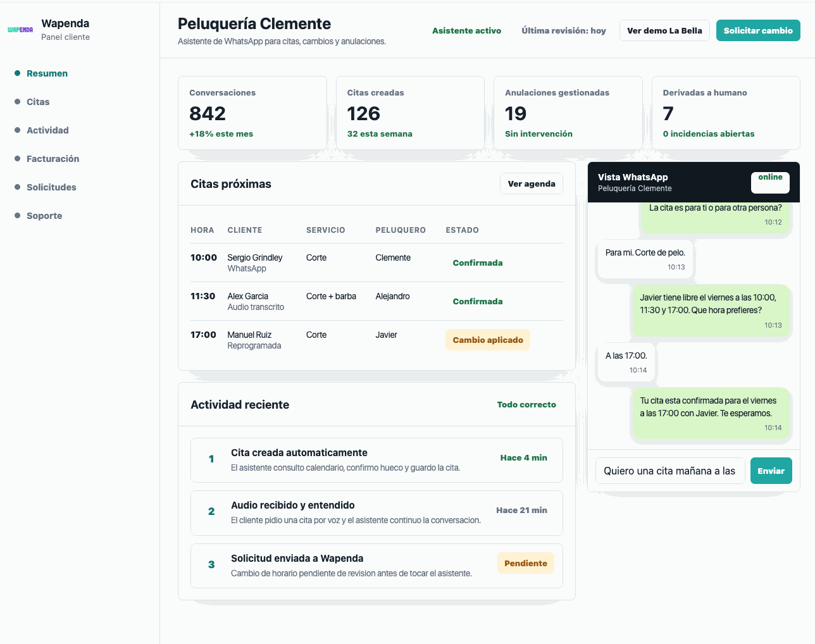
Task: Click 'La cita es para ti' message
Action: click(716, 218)
